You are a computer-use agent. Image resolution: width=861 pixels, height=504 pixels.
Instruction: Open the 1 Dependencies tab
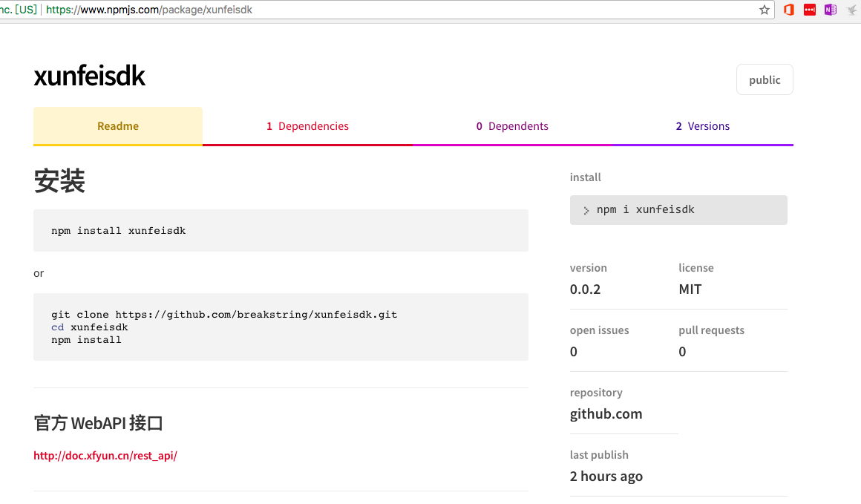click(x=307, y=126)
